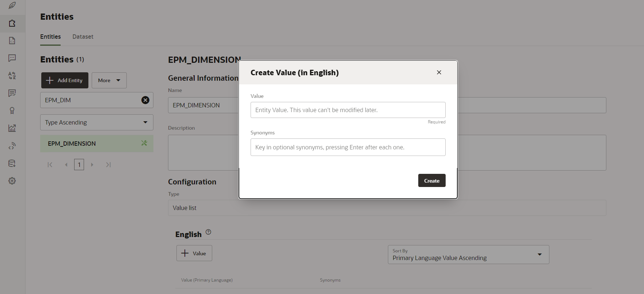Viewport: 644px width, 294px height.
Task: Click the award ribbon sidebar icon
Action: click(12, 111)
